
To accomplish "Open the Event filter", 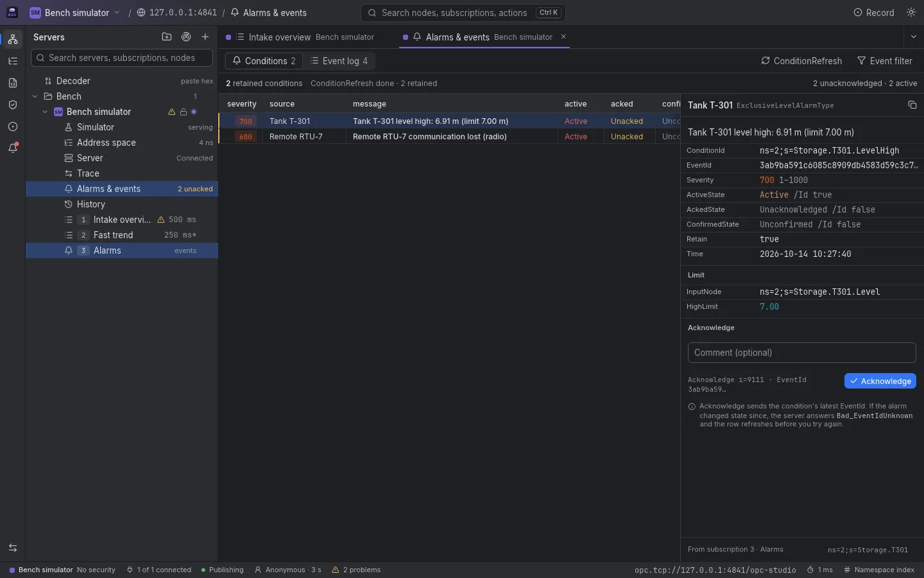I will (884, 61).
